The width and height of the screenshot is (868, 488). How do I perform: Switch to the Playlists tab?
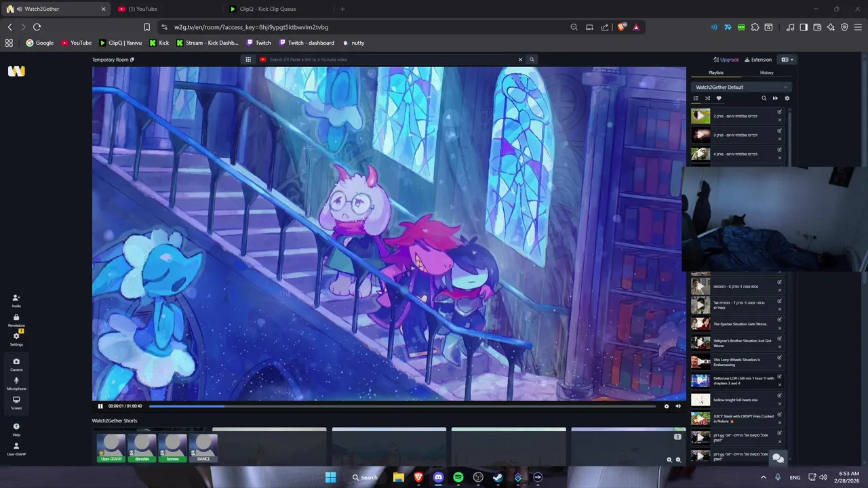[716, 73]
